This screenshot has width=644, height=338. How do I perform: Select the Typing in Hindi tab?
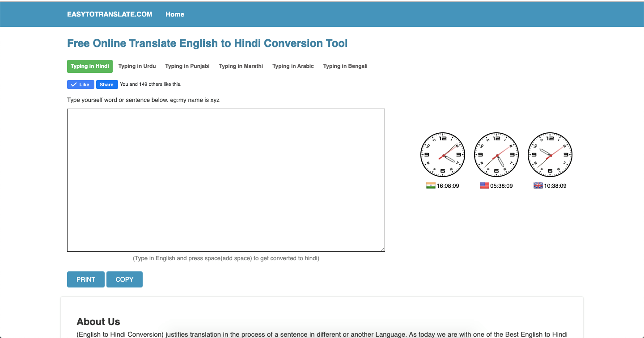click(x=90, y=66)
